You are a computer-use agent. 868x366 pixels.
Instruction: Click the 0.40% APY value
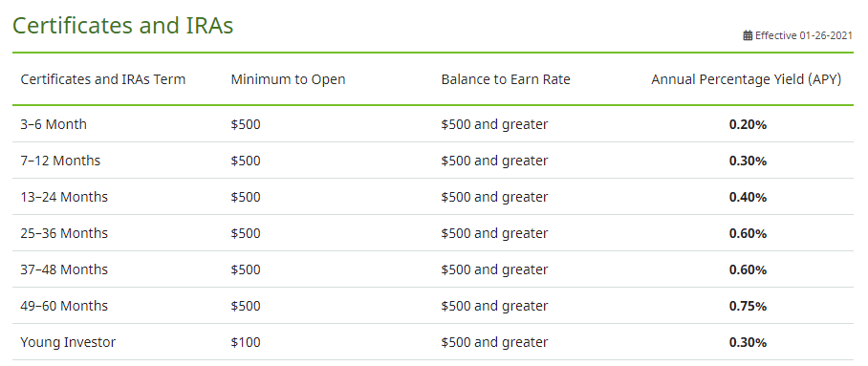coord(748,197)
